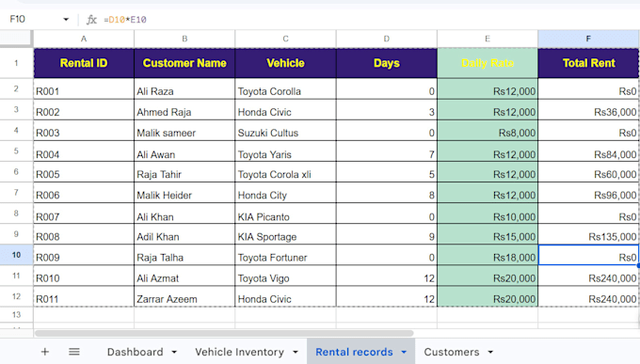Expand Dashboard tab options arrow

[x=174, y=352]
